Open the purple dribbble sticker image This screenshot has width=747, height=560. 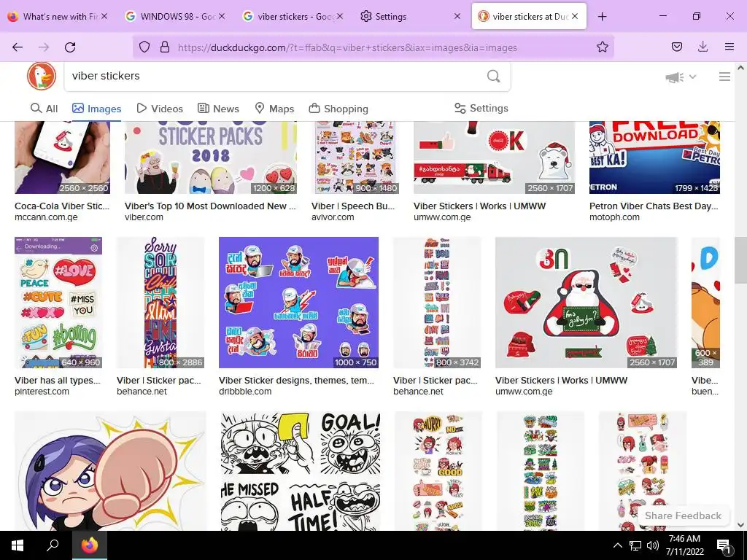[298, 303]
